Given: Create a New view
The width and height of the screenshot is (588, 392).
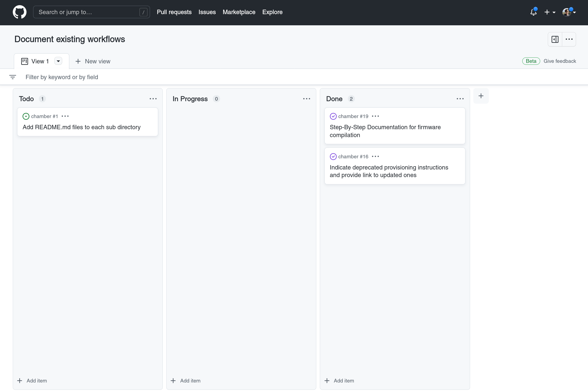Looking at the screenshot, I should click(93, 61).
